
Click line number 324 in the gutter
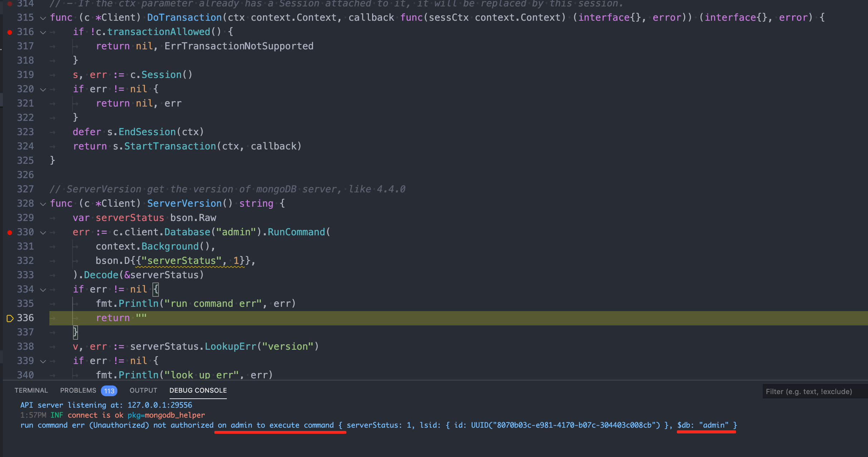[25, 146]
